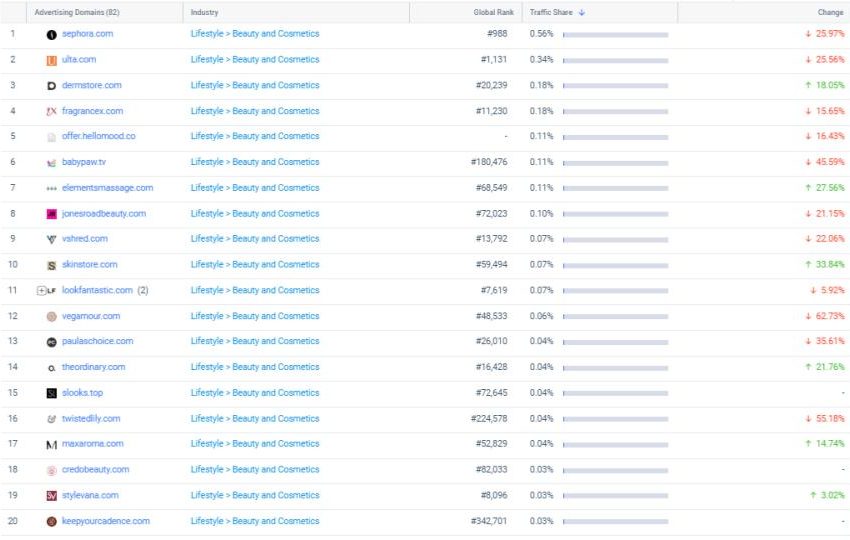Open the elementsmassage.com domain link

tap(107, 188)
